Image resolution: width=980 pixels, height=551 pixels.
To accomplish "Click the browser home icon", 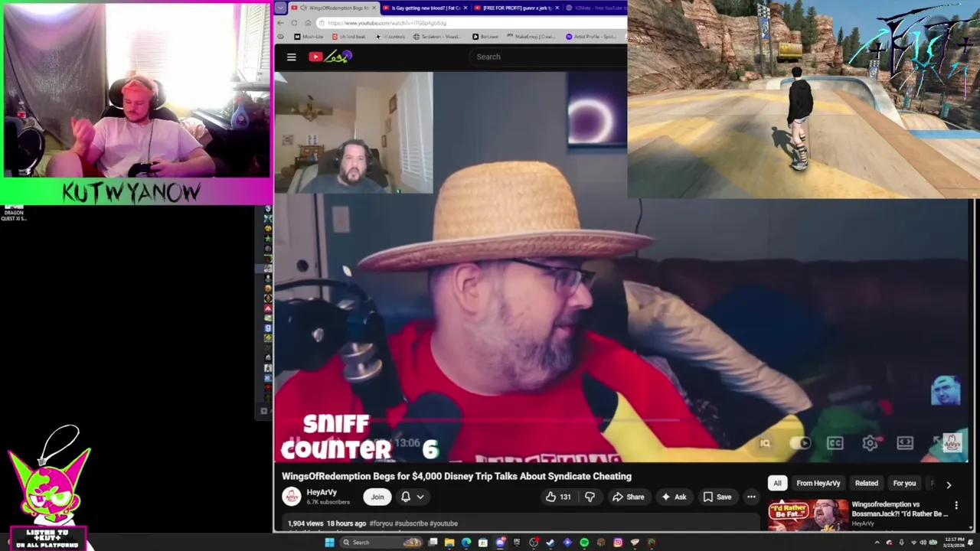I will tap(308, 23).
